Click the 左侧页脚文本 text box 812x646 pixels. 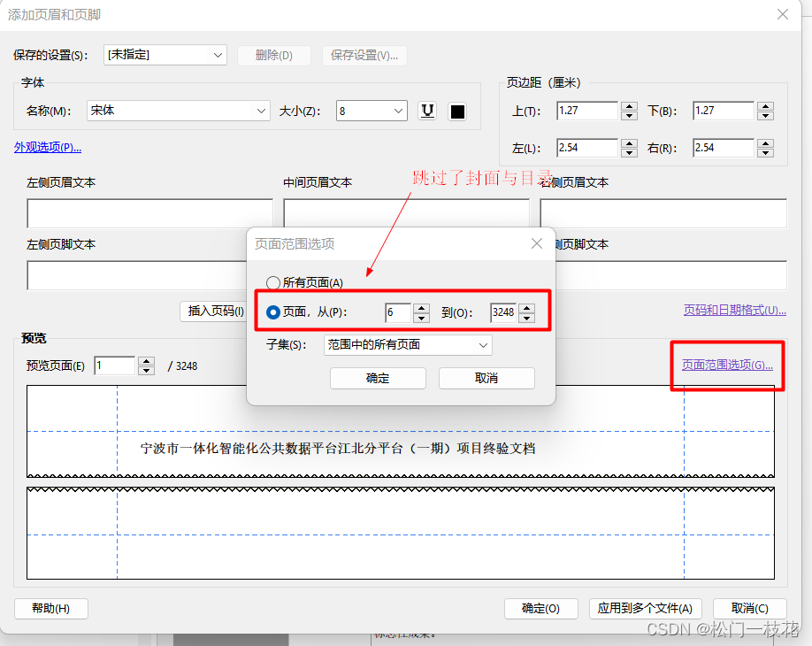pos(137,275)
